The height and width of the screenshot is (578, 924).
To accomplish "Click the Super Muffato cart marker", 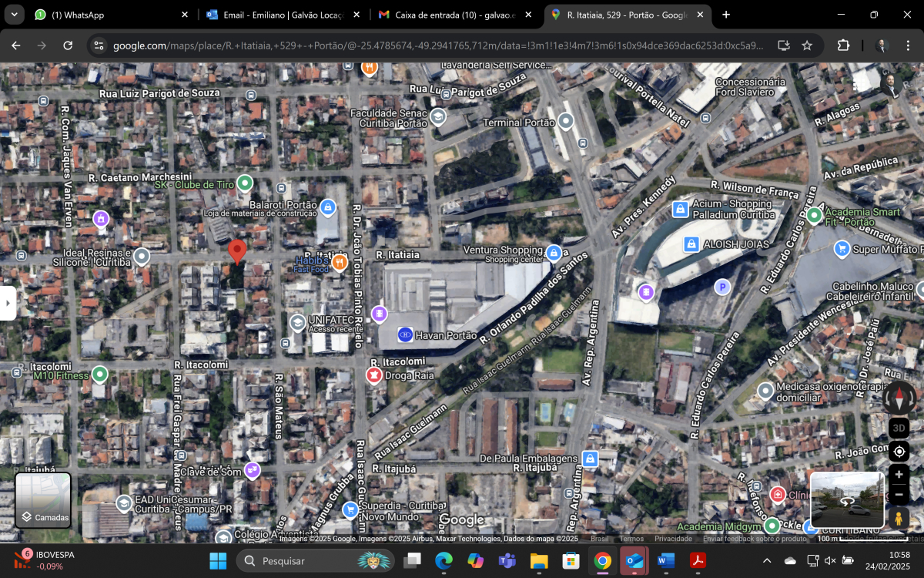I will (x=842, y=248).
